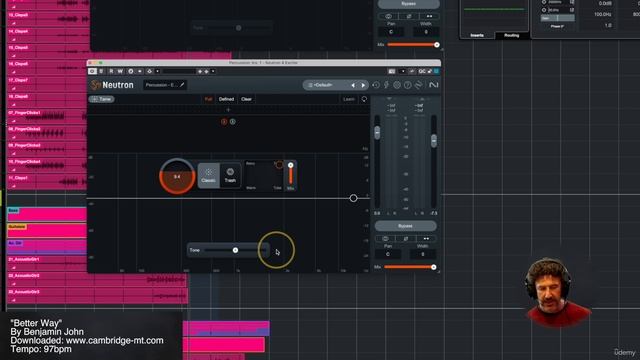Click the band vertical Mix slider

291,175
